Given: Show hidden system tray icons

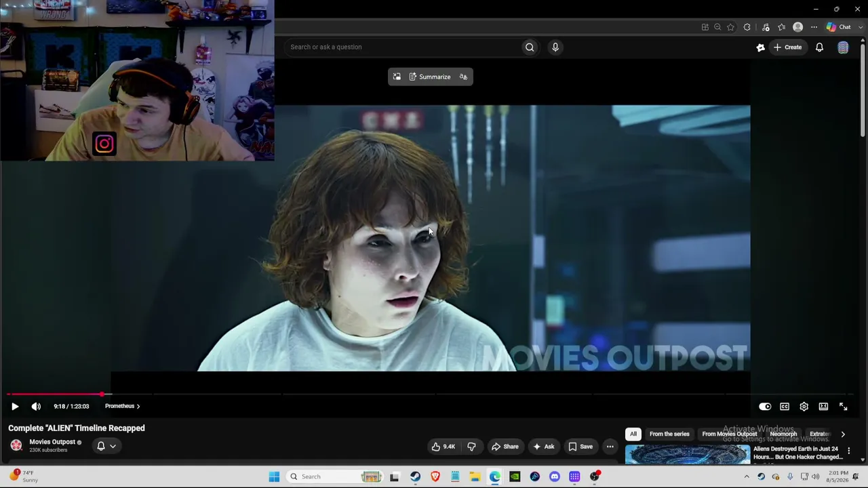Looking at the screenshot, I should (x=747, y=476).
